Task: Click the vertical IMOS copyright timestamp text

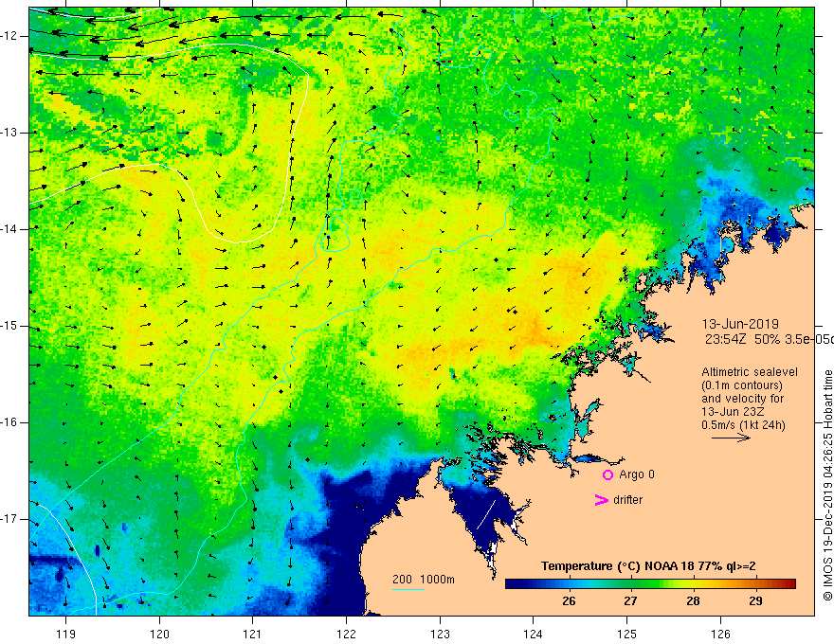Action: click(827, 486)
